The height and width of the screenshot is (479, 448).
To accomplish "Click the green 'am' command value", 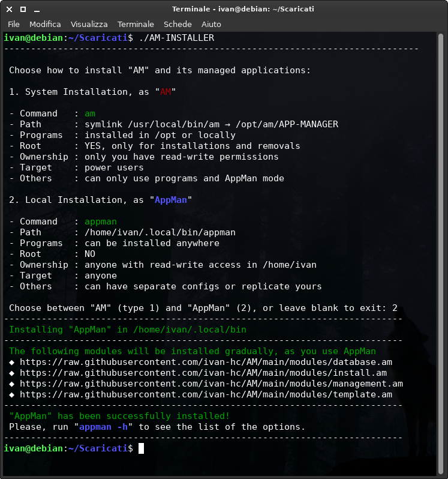I will [90, 113].
